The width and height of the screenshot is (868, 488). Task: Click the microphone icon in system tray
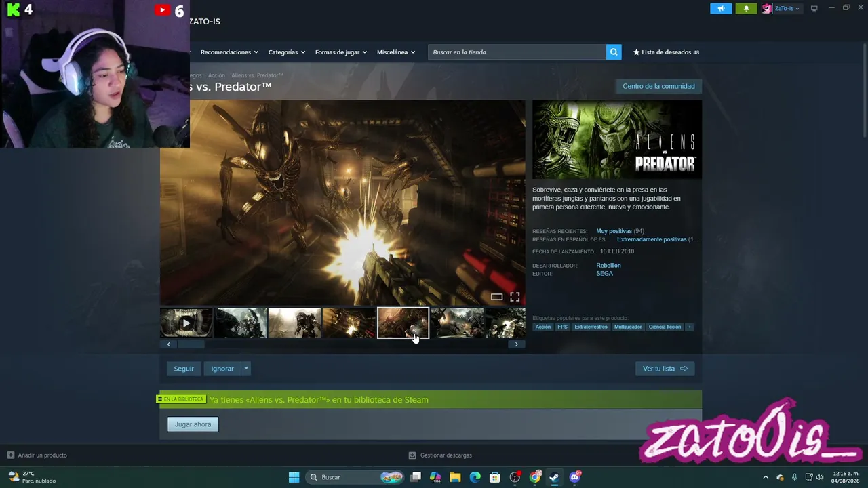(x=794, y=477)
